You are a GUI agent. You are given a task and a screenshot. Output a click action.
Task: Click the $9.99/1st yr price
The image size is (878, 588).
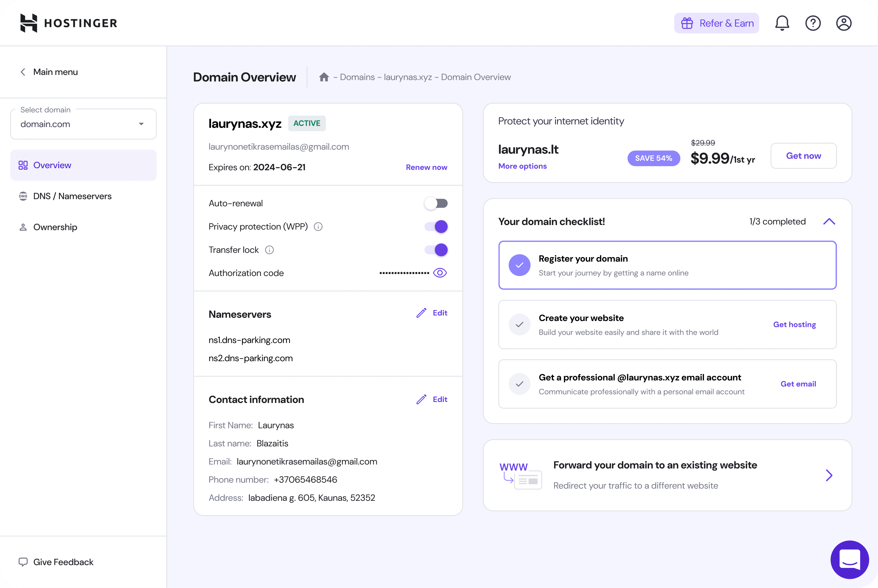coord(723,158)
